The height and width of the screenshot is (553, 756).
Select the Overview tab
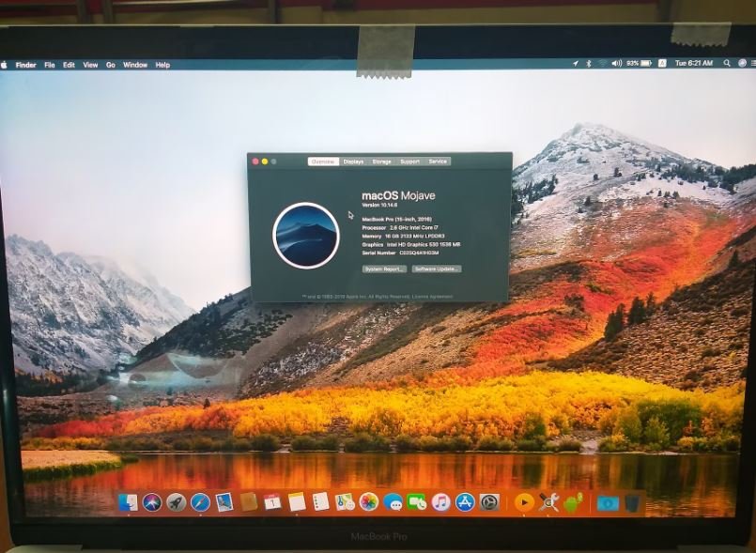point(323,161)
